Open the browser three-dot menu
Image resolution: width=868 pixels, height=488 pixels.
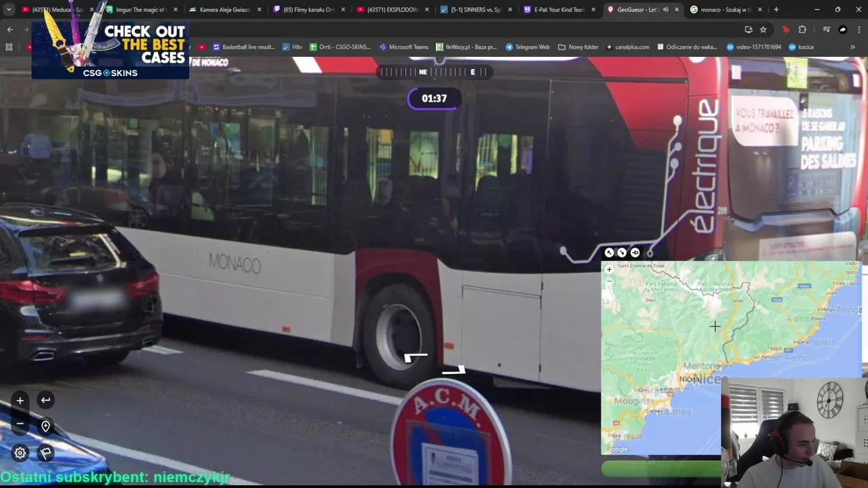(x=859, y=29)
